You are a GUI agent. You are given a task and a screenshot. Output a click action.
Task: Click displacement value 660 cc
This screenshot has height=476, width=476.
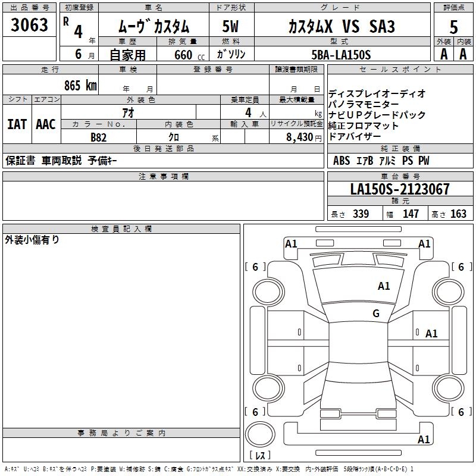pos(189,55)
